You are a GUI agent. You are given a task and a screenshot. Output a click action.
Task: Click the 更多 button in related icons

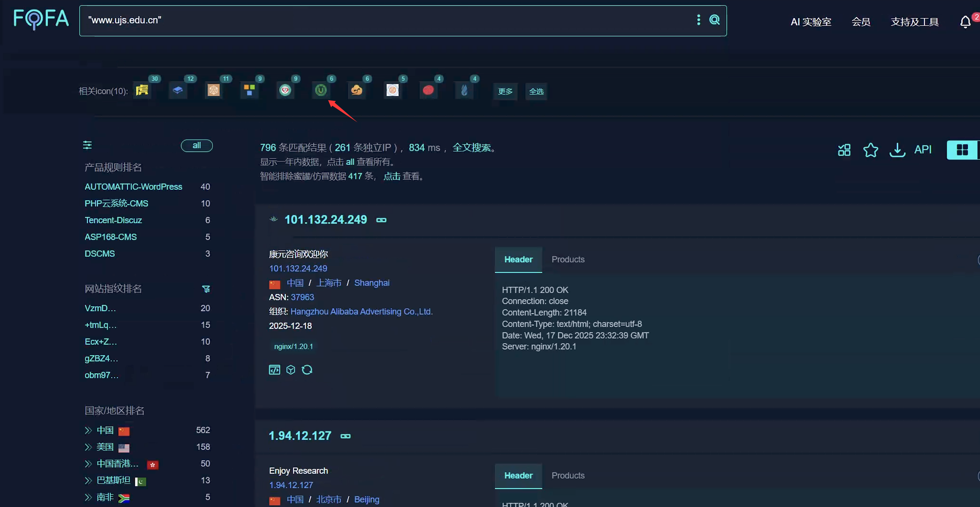pyautogui.click(x=505, y=91)
